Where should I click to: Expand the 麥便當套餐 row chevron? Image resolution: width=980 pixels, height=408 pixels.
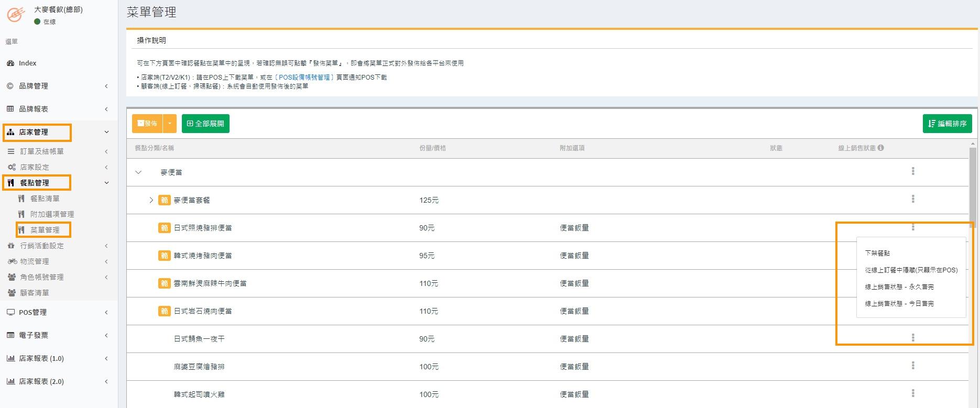click(151, 200)
